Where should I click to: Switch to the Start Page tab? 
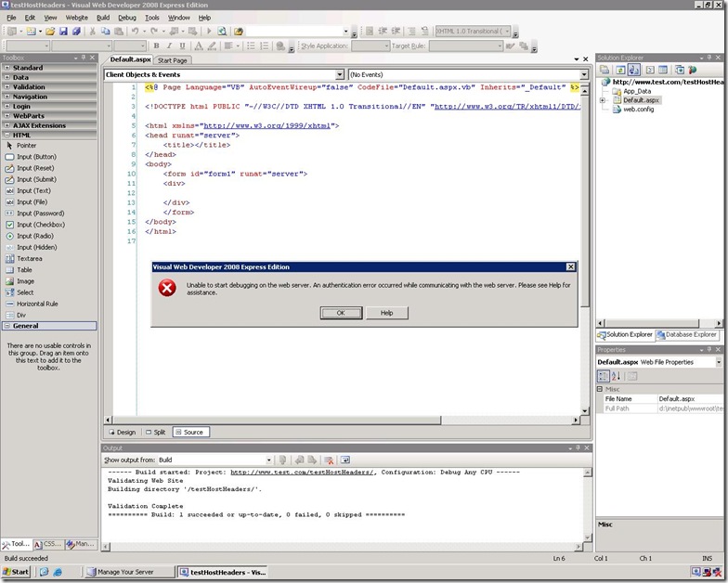coord(172,60)
